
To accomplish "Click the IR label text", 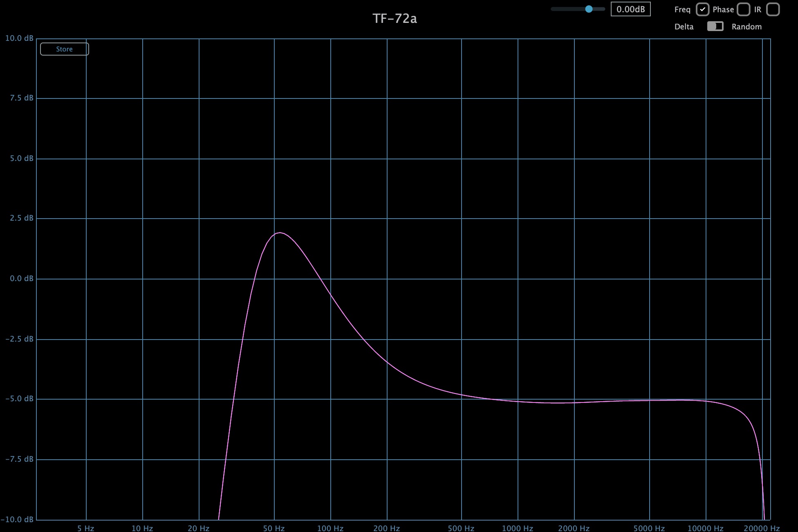I will pos(758,9).
